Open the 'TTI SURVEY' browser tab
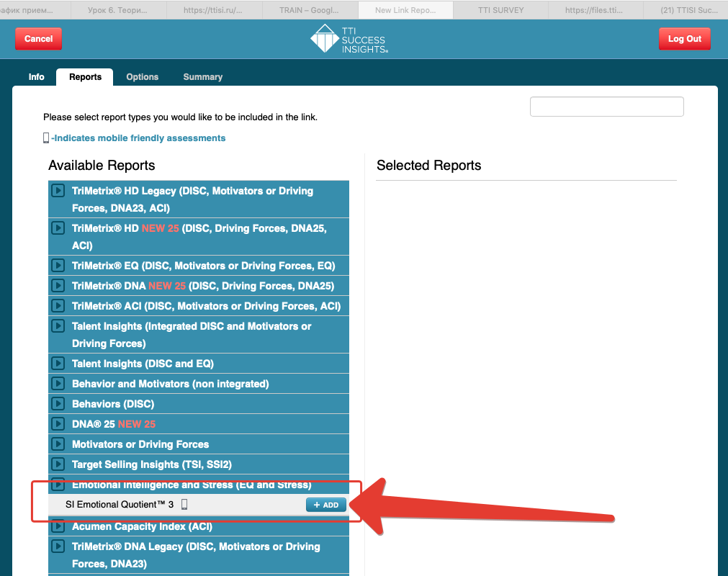Screen dimensions: 728x576 click(x=501, y=10)
